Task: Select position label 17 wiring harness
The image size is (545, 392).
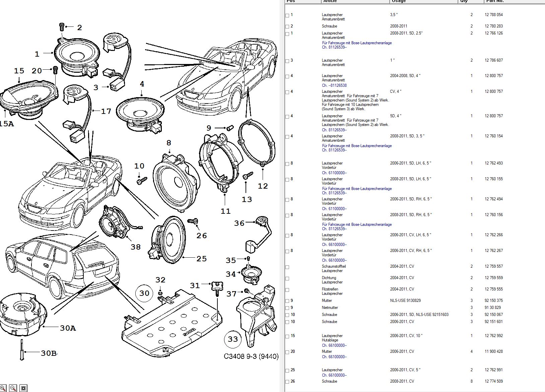Action: tap(106, 111)
